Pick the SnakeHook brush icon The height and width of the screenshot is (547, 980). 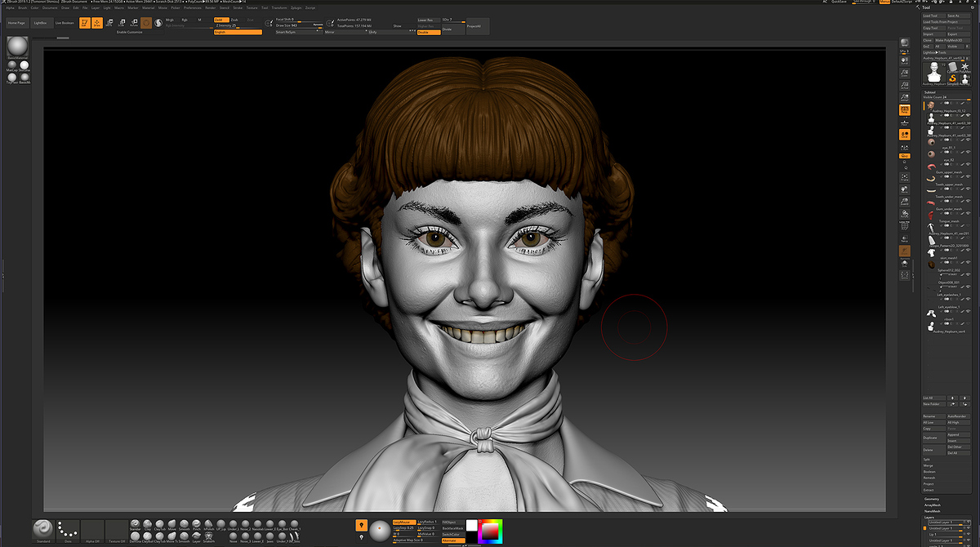(208, 536)
